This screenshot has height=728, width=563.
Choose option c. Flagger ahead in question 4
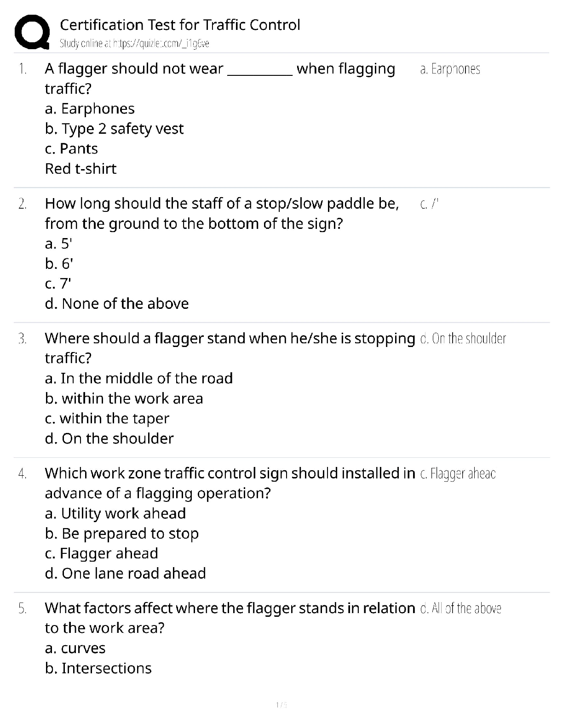(x=102, y=553)
